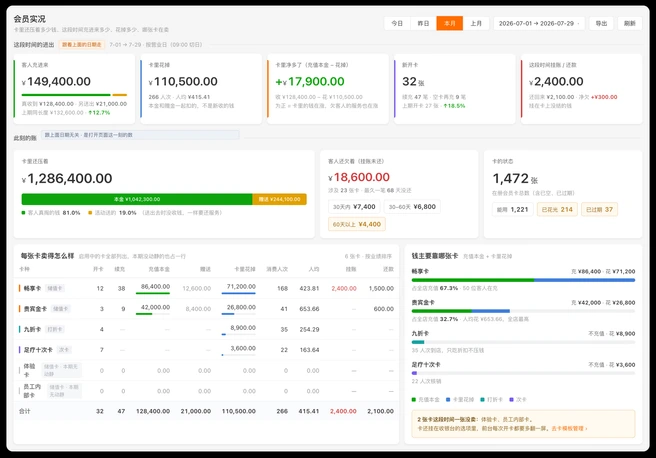The width and height of the screenshot is (656, 458).
Task: Click the 打折卡 tag beside 九折卡
Action: point(55,329)
